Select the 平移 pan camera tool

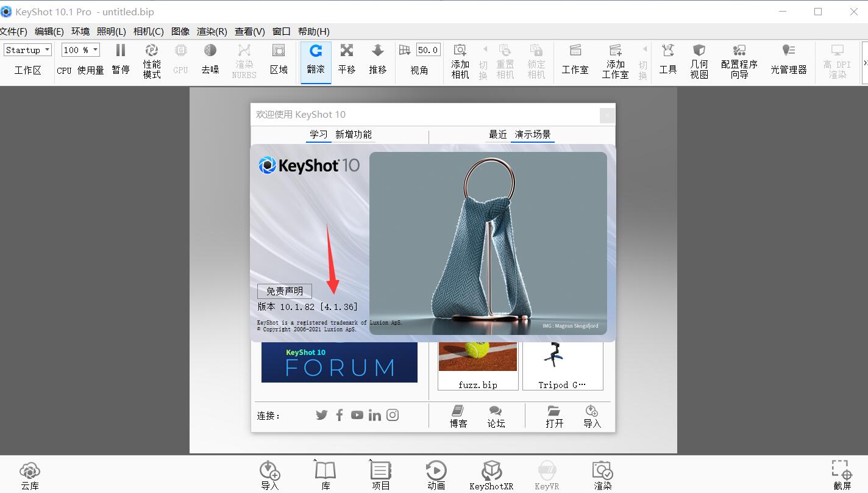[x=347, y=60]
